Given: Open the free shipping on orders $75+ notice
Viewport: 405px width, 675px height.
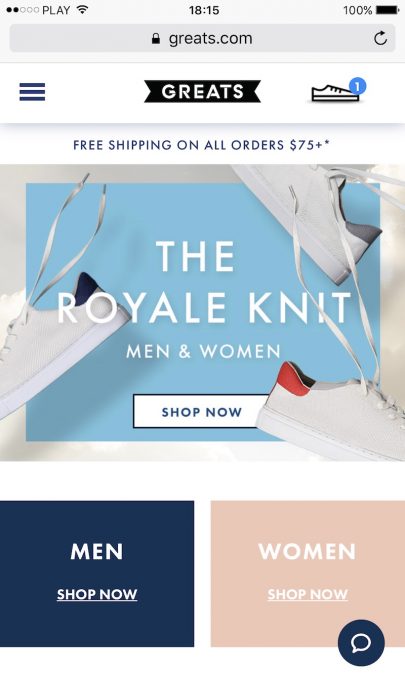Looking at the screenshot, I should tap(201, 145).
